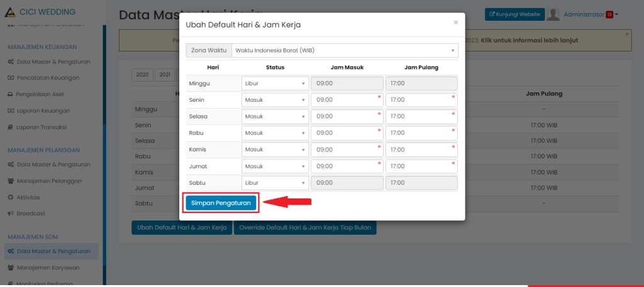Expand the Zona Waktu dropdown
Screen dimensions: 644x287
[x=345, y=50]
